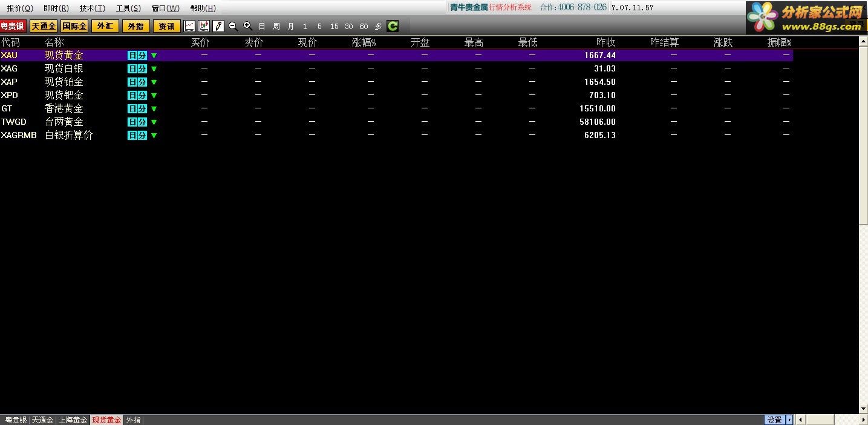Click the horizontal scrollbar left arrow

[801, 420]
